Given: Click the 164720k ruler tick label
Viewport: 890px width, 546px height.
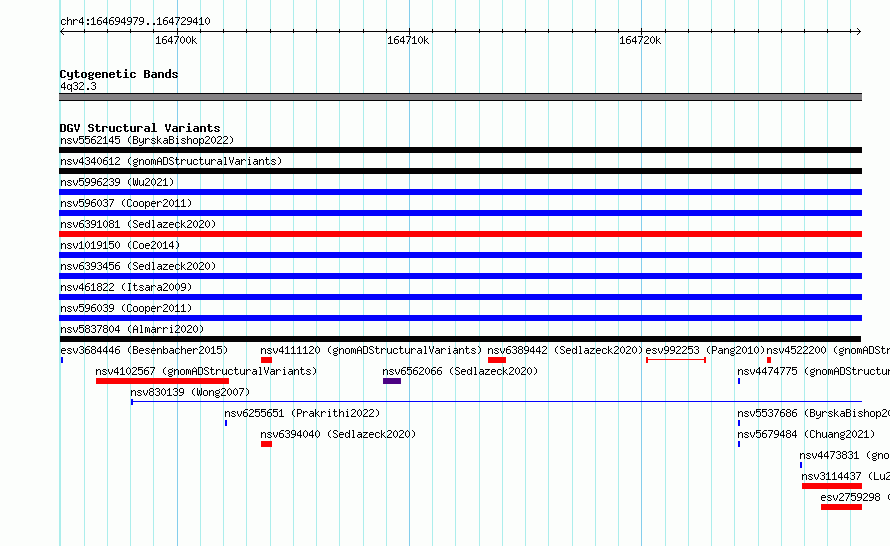Looking at the screenshot, I should click(640, 40).
